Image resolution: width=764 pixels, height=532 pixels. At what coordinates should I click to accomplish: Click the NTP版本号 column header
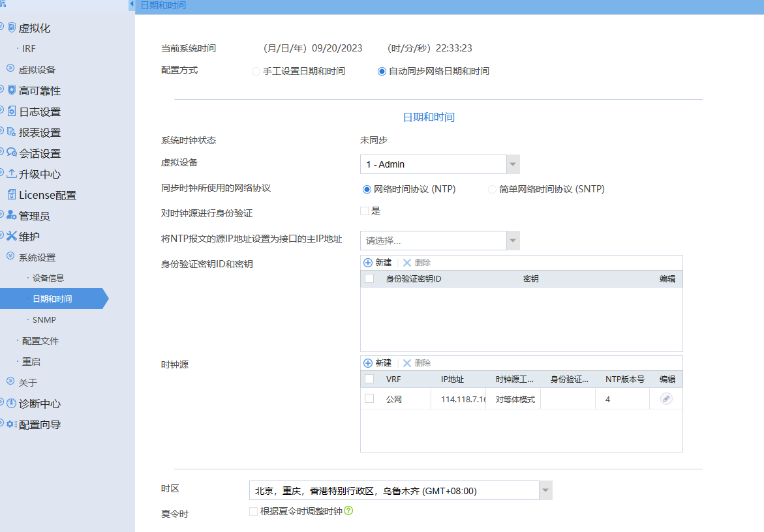point(625,379)
